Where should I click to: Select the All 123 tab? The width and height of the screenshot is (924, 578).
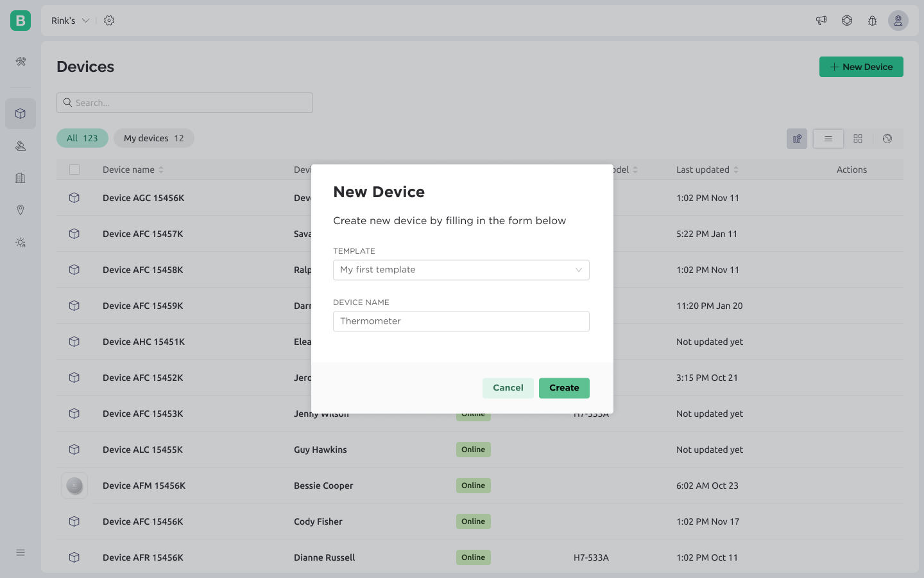coord(82,138)
